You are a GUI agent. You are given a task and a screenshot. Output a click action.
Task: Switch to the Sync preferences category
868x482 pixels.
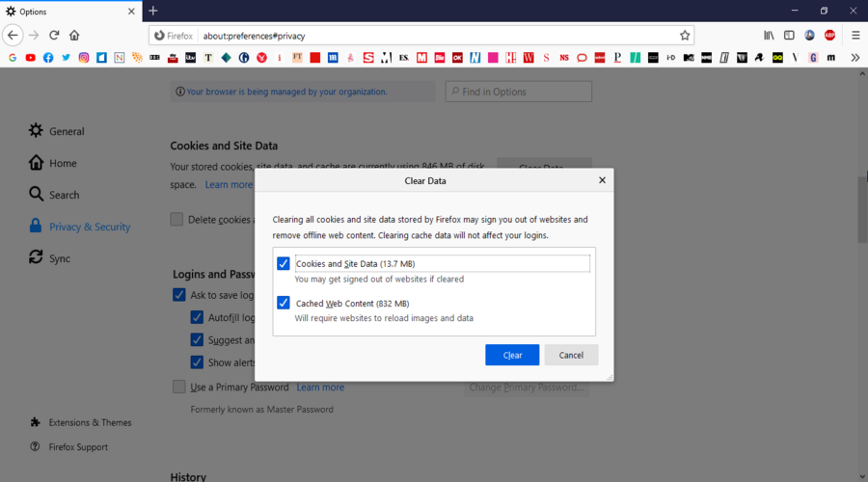pos(60,258)
